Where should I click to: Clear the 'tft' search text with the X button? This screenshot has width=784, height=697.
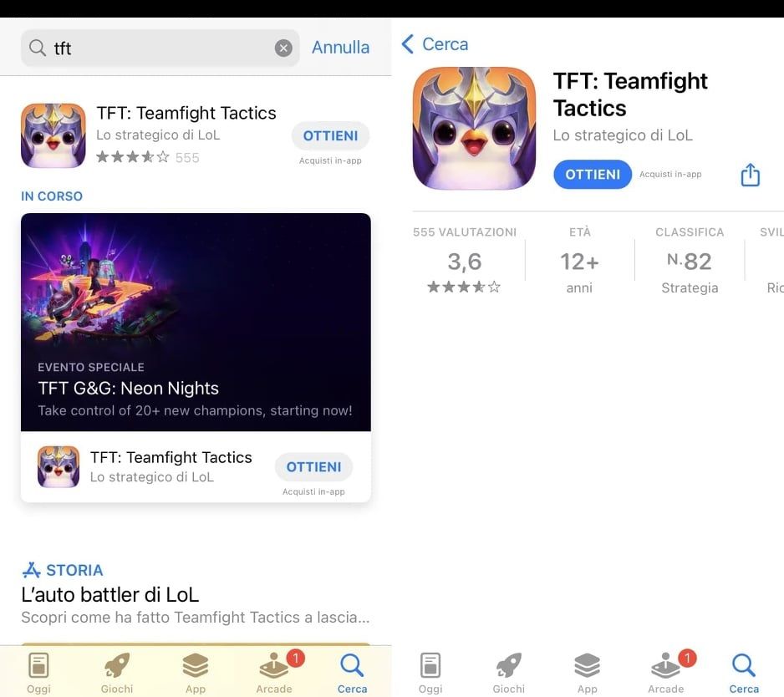283,48
